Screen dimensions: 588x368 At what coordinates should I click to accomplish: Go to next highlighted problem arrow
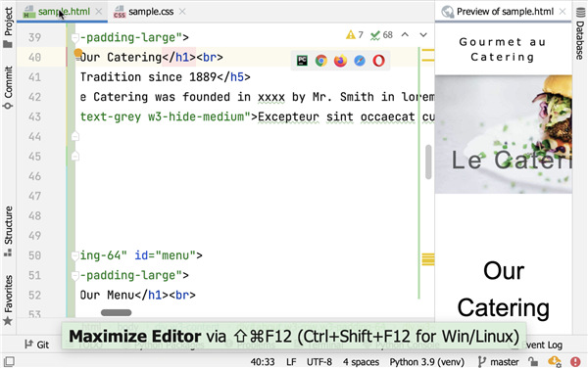tap(423, 35)
